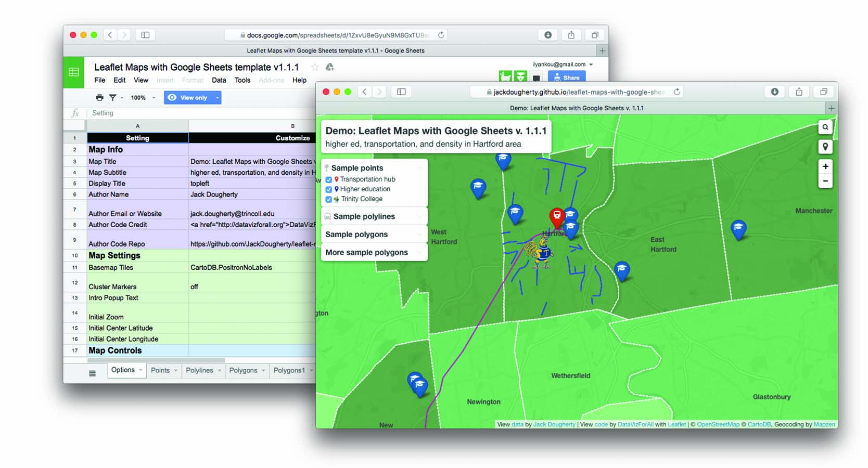Click the education marker near Manchester

(x=738, y=229)
